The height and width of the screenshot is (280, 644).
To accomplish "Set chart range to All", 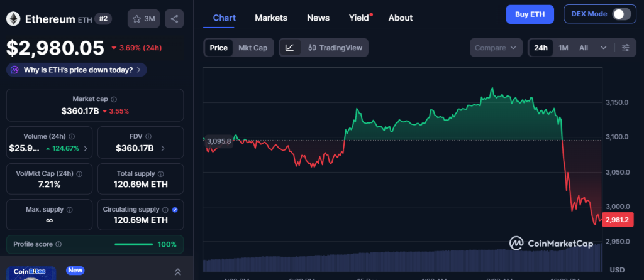I will [584, 48].
